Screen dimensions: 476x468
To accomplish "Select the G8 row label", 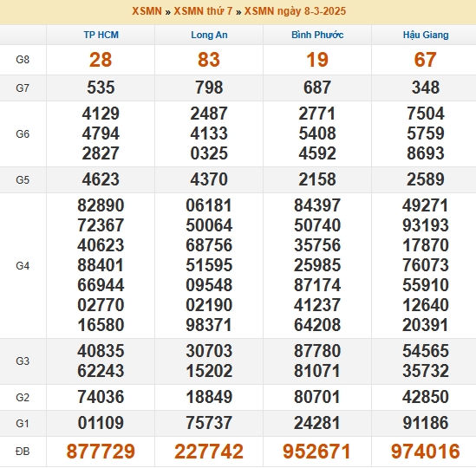I will [x=23, y=60].
